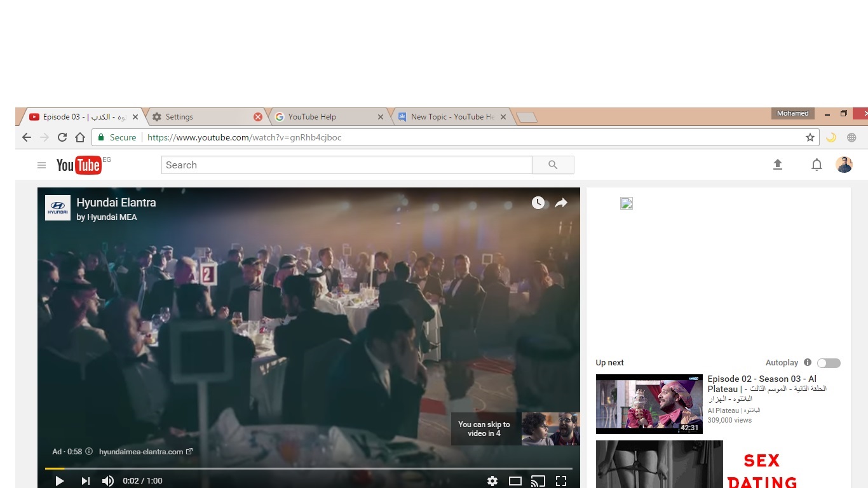The height and width of the screenshot is (488, 868).
Task: Click the skip ad preview thumbnail
Action: coord(550,429)
